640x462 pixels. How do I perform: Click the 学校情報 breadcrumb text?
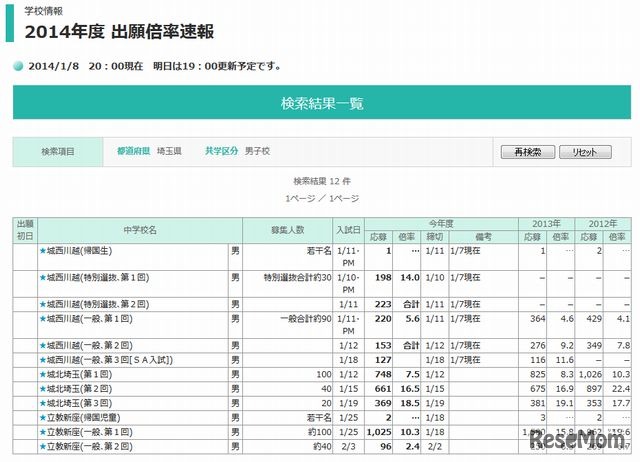[44, 11]
